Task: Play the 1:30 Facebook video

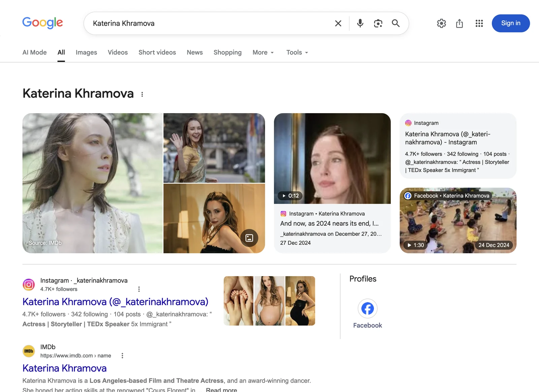Action: [x=458, y=220]
